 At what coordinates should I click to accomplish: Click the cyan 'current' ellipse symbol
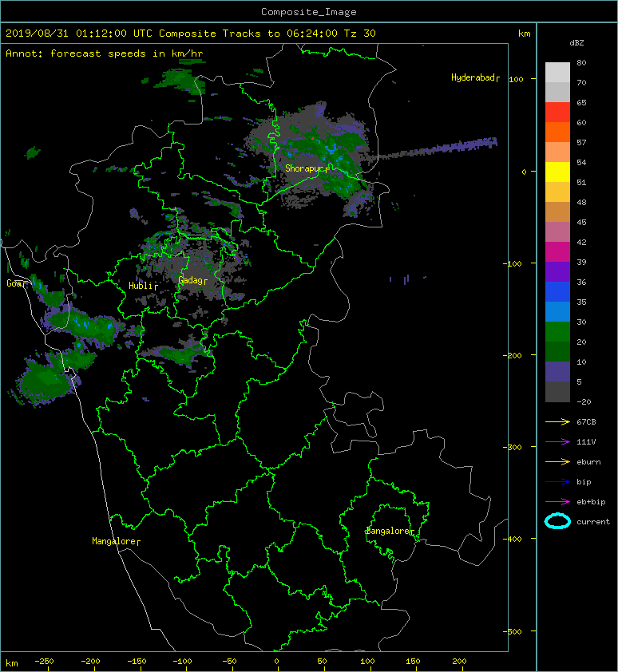point(557,521)
